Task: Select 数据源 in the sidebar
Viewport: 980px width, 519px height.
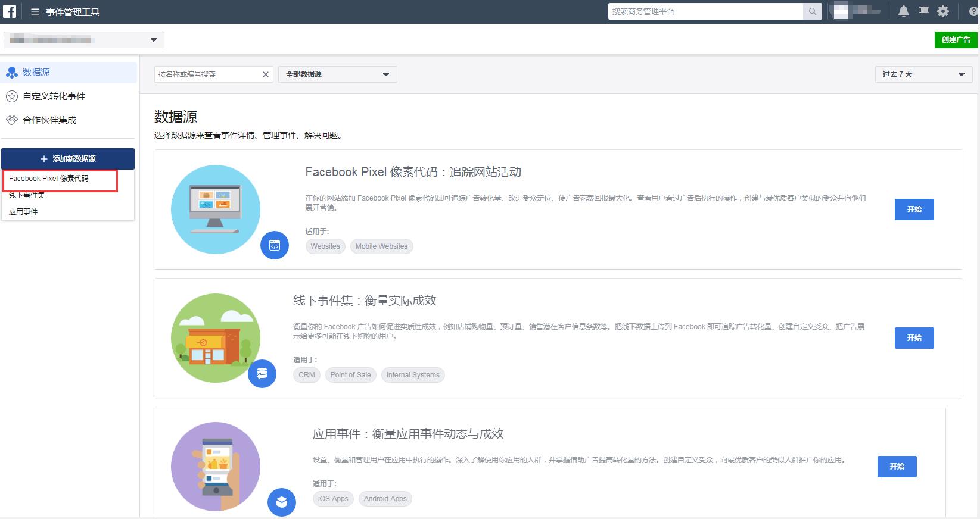Action: (x=69, y=73)
